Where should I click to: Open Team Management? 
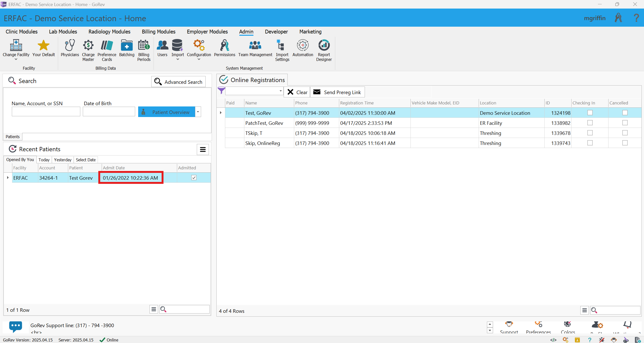point(255,48)
